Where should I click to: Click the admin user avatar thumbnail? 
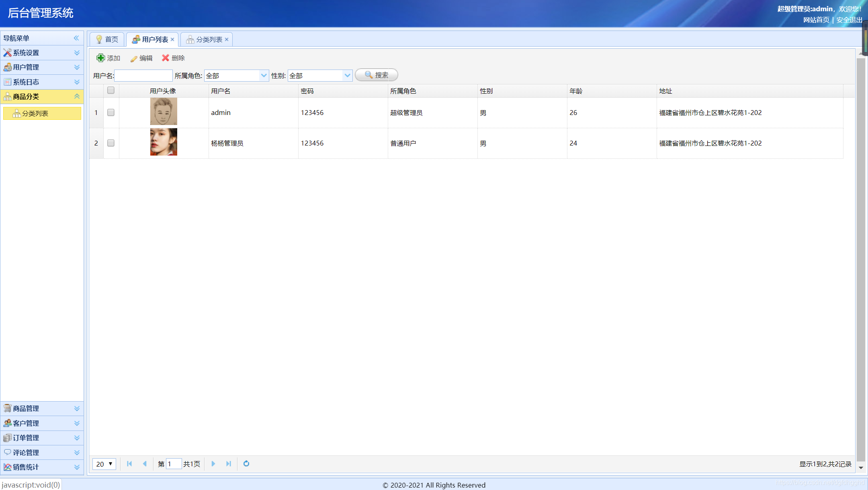coord(164,111)
